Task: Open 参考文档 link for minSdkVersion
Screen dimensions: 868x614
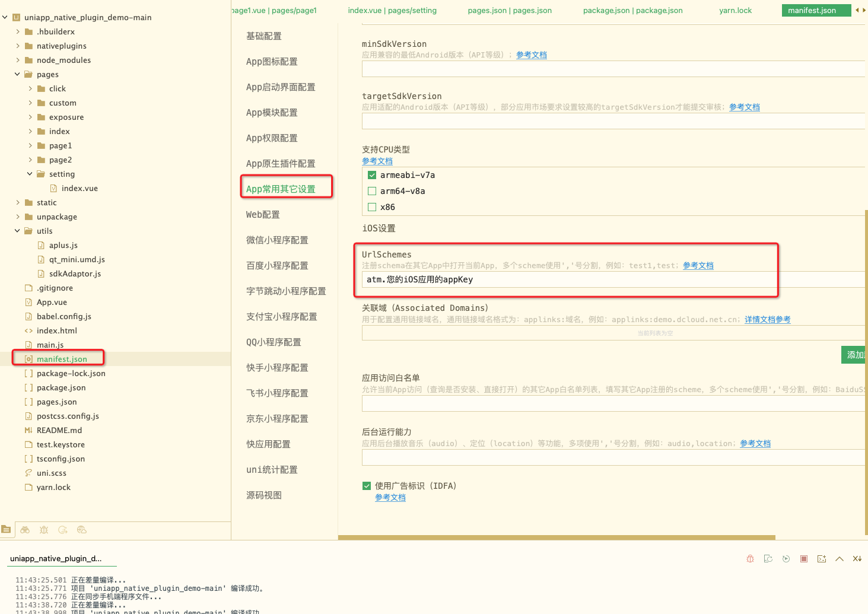Action: pos(532,55)
